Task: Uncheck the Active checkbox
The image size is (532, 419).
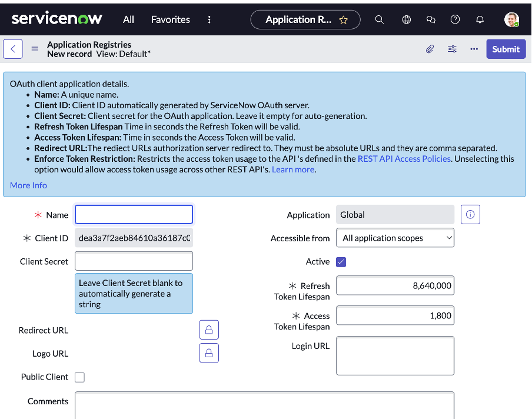Action: 341,262
